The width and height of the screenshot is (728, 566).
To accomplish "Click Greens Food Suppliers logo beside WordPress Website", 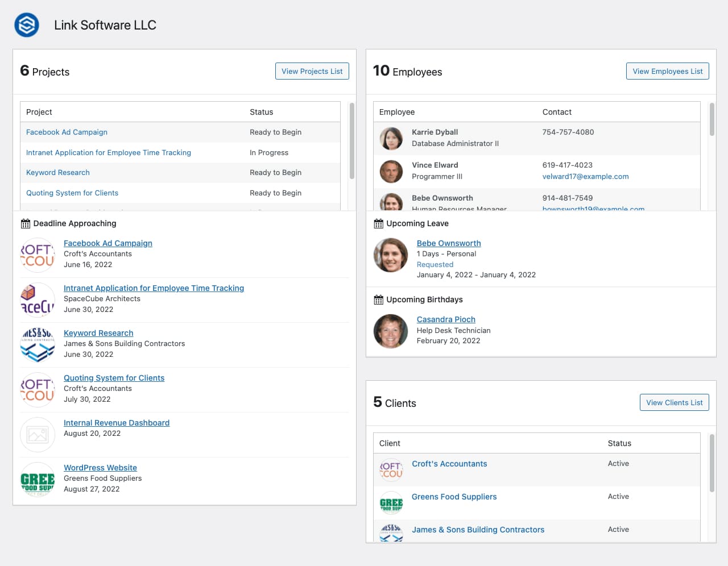I will [38, 480].
